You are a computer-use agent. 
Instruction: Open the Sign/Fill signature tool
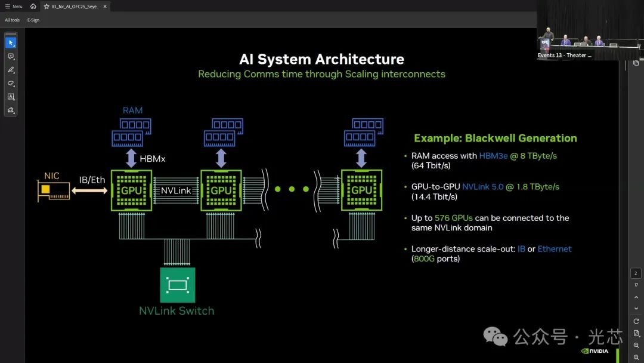[x=11, y=110]
